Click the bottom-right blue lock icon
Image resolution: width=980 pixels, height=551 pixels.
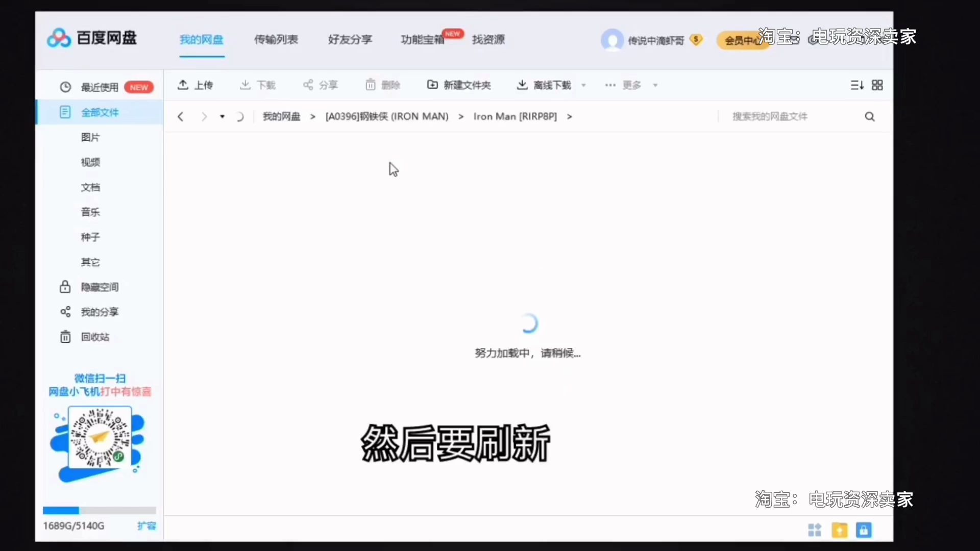[x=864, y=530]
